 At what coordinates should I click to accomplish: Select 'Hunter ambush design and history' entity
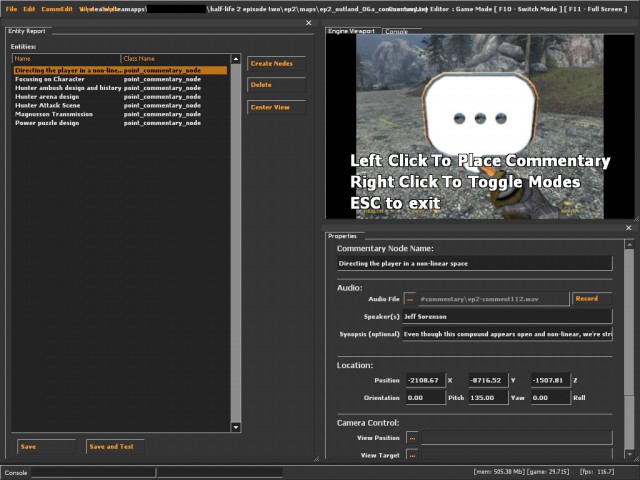pyautogui.click(x=120, y=88)
